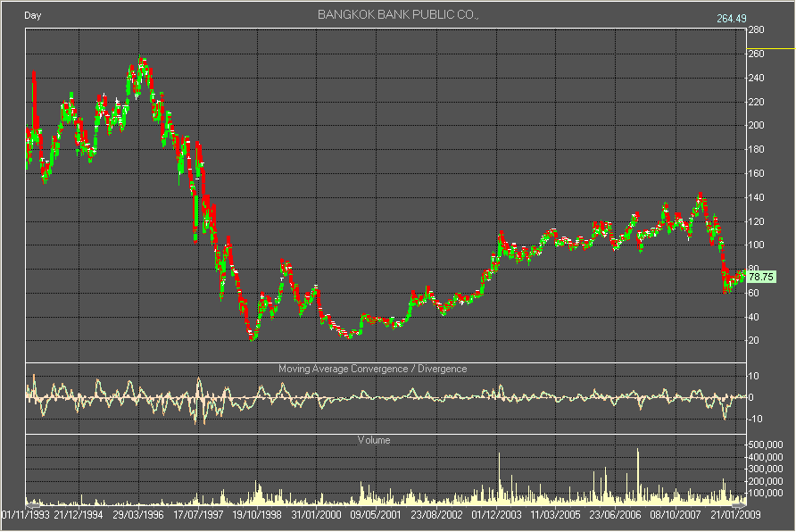Viewport: 796px width, 532px height.
Task: Click the 01/12/2003 date label
Action: point(496,515)
